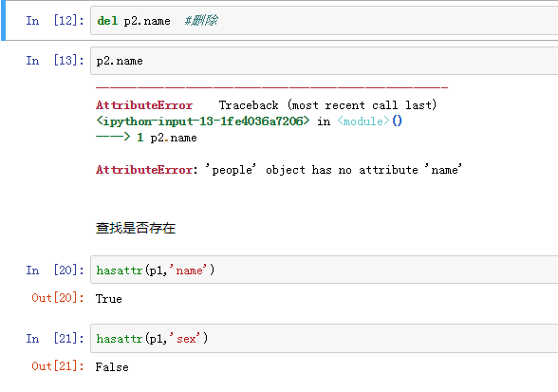Image resolution: width=558 pixels, height=392 pixels.
Task: Click the traceback arrow line '1 p2.name'
Action: tap(146, 138)
